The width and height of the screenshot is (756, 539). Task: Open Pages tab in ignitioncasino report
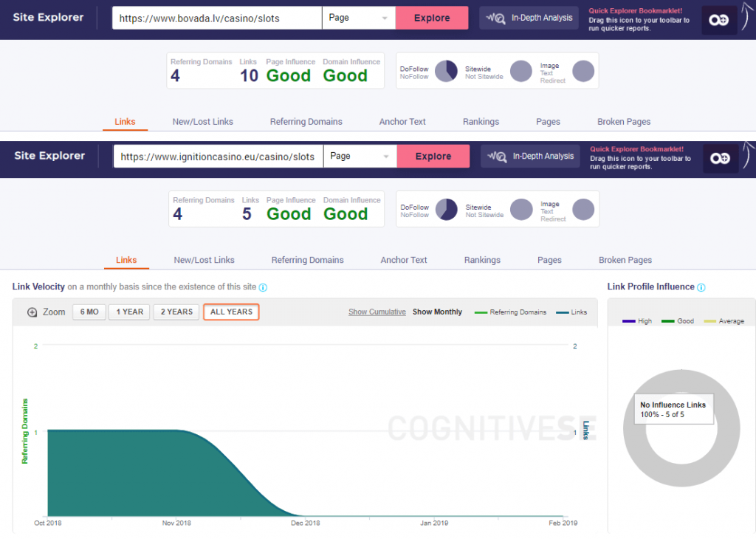(549, 260)
